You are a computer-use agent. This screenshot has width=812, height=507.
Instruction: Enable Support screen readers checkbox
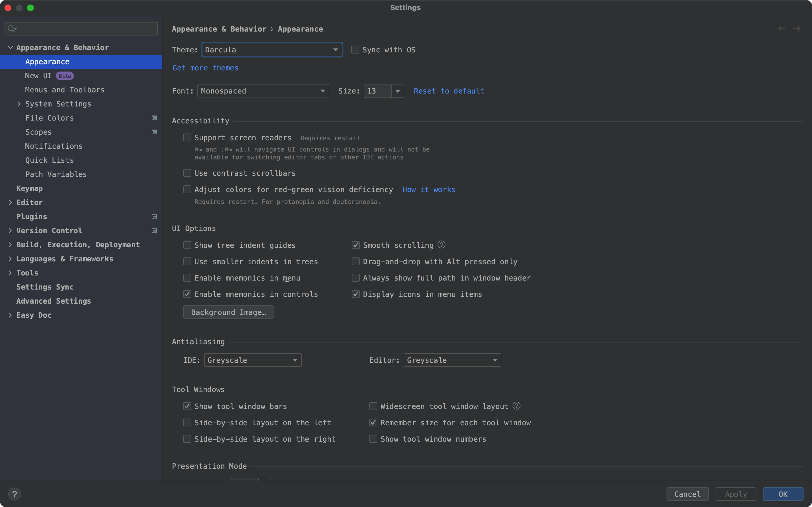(187, 137)
